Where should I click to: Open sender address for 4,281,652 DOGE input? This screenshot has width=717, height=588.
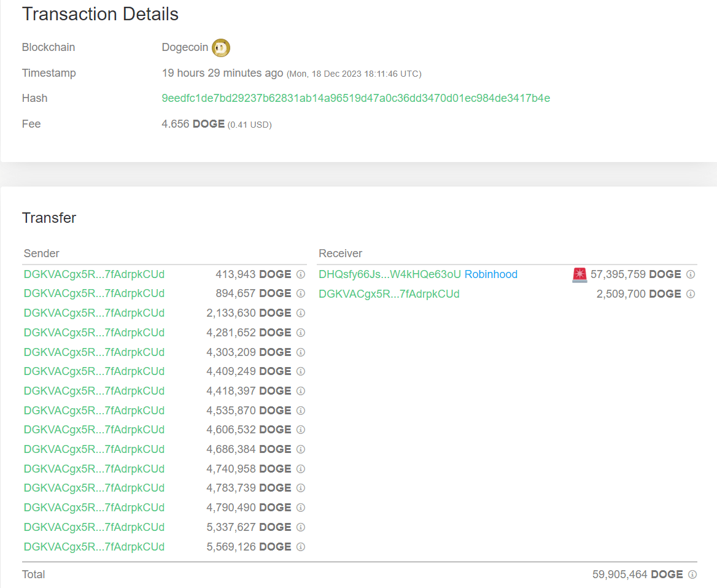(94, 333)
